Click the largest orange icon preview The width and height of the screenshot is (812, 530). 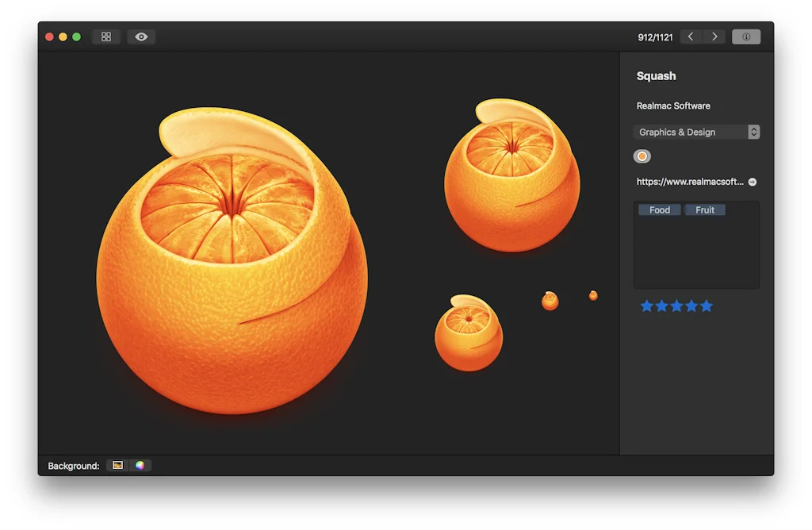point(232,262)
